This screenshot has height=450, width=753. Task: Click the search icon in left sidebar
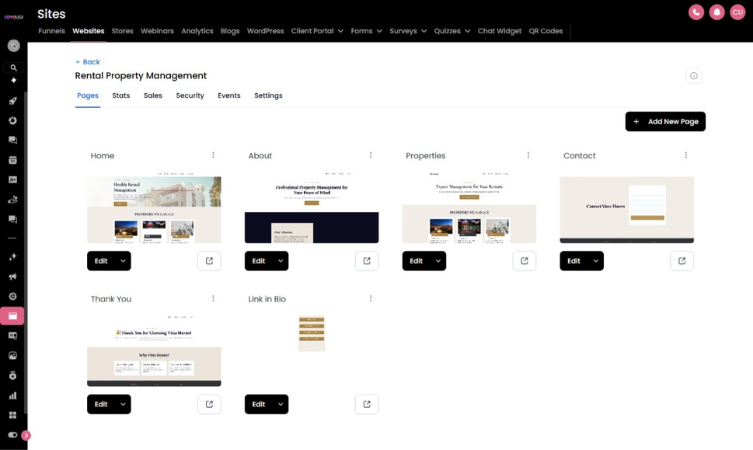[13, 67]
